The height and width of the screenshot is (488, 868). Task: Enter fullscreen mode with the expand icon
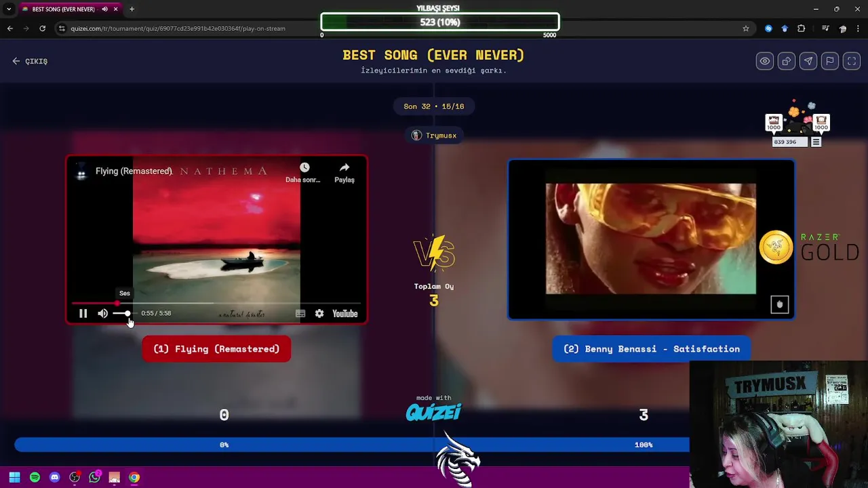852,61
